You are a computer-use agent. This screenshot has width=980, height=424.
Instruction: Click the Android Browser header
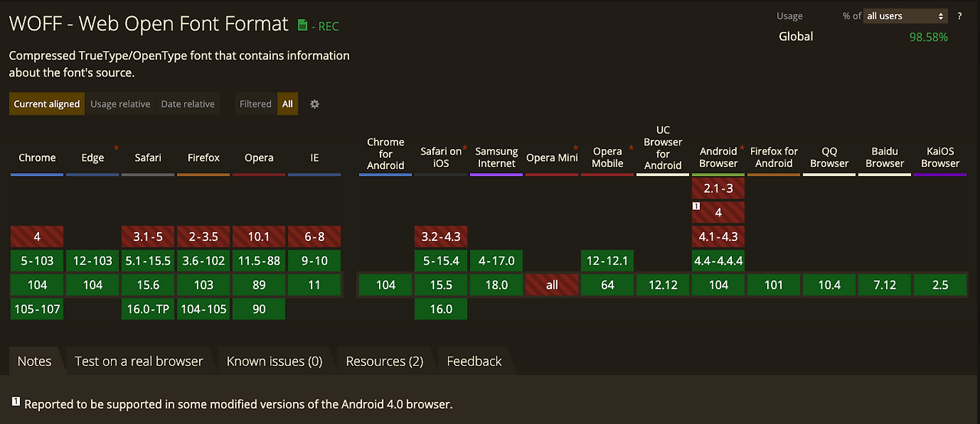coord(718,157)
